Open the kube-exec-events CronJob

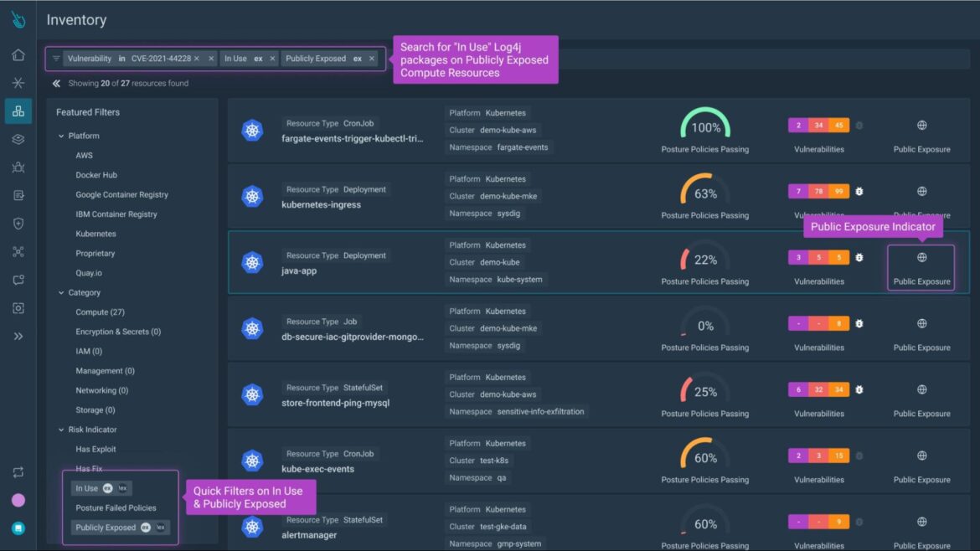[x=317, y=469]
